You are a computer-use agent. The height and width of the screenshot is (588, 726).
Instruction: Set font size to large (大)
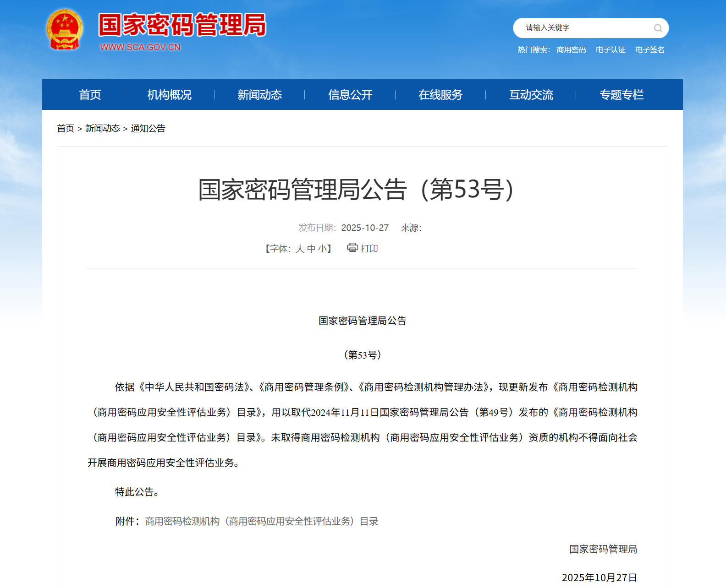[x=300, y=249]
